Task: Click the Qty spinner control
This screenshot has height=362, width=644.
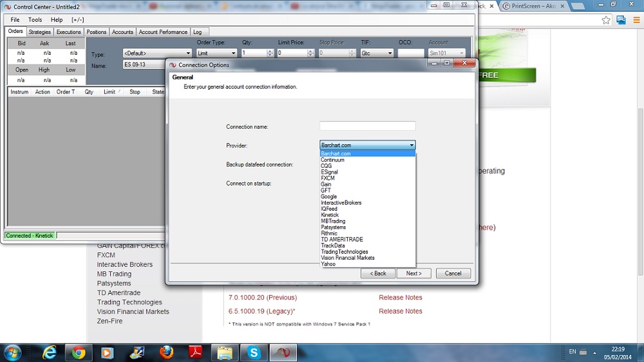Action: [x=270, y=53]
